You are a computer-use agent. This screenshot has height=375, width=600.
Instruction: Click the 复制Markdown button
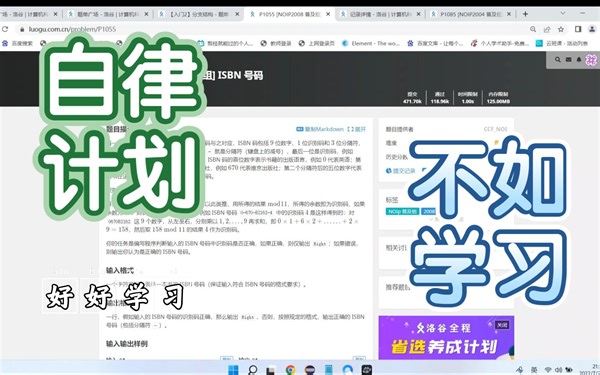(x=320, y=129)
